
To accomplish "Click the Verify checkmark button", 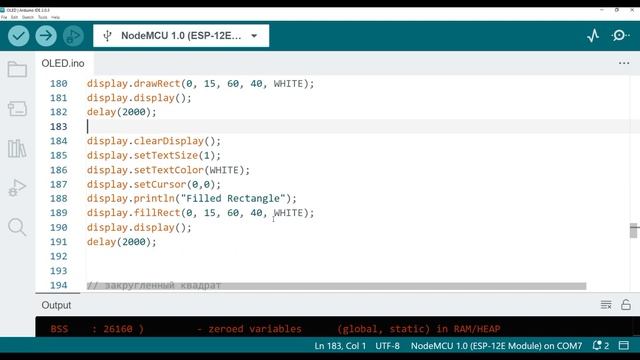I will 19,36.
